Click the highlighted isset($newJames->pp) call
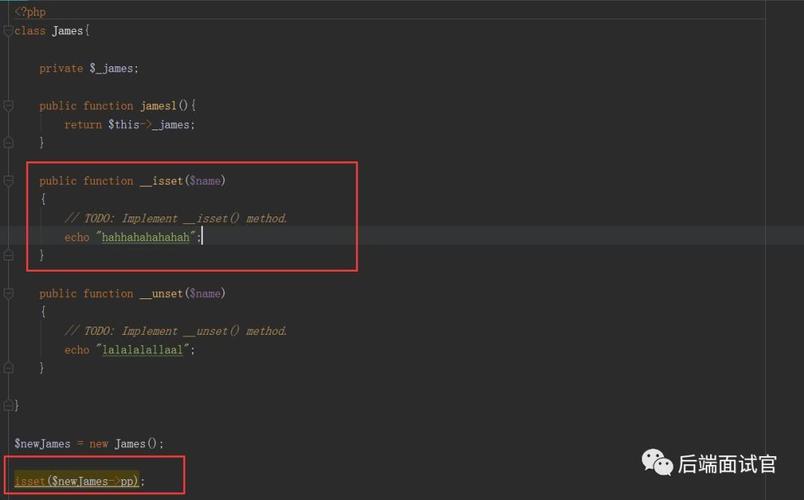This screenshot has height=500, width=804. pyautogui.click(x=77, y=481)
